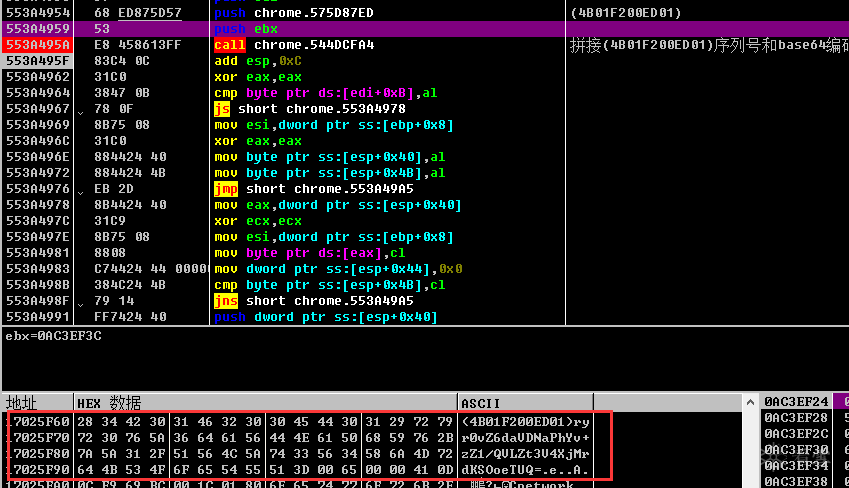Click ASCII text 'r0vZ6daVDNaPhYv+' in dump
Viewport: 849px width, 488px height.
525,438
